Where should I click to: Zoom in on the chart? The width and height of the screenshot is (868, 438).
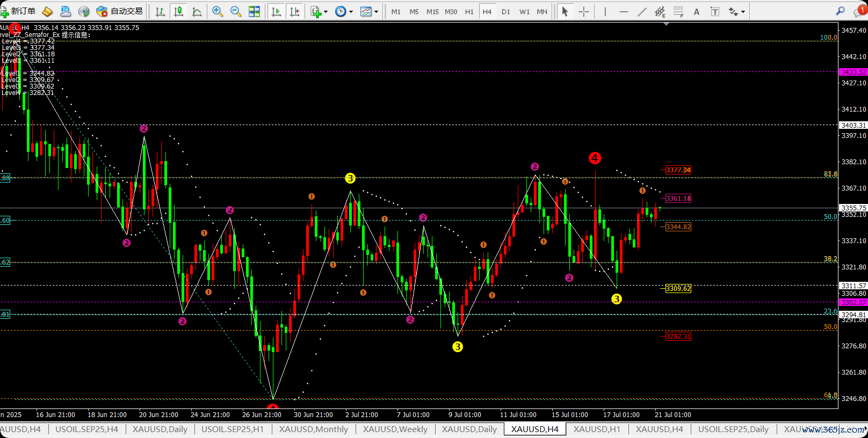(x=217, y=11)
